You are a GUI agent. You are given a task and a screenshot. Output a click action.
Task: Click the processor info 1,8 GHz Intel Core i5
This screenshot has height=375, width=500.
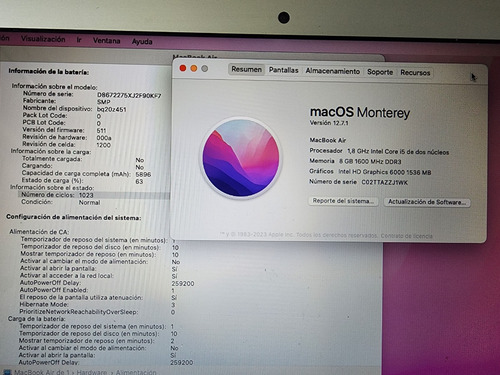click(x=398, y=152)
